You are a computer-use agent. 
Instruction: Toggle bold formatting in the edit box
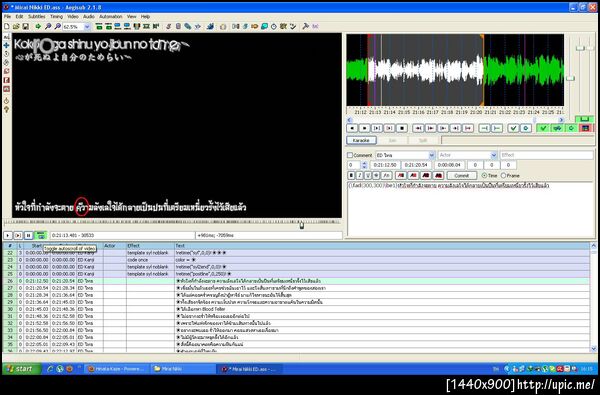coord(351,175)
